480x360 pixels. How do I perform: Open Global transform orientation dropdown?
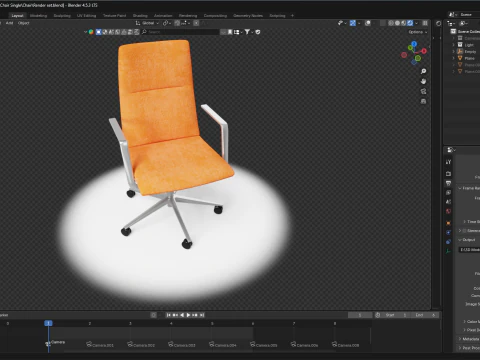pyautogui.click(x=147, y=23)
